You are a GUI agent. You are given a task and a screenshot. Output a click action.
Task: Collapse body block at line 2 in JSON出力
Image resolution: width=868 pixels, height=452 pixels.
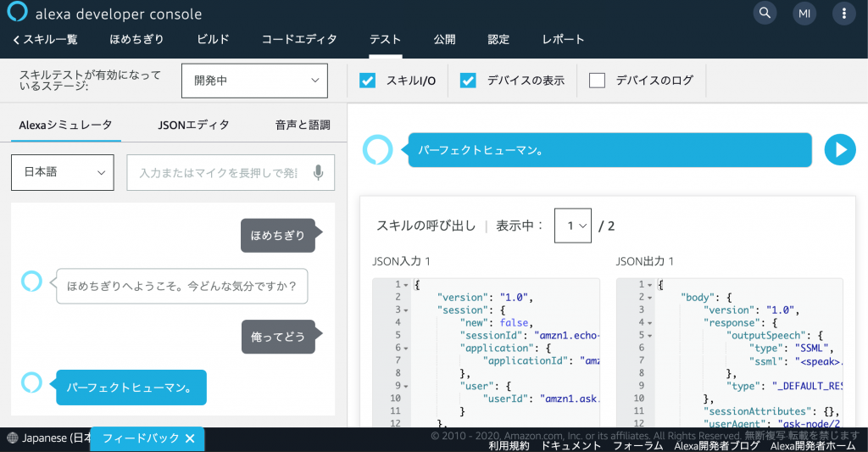coord(649,298)
